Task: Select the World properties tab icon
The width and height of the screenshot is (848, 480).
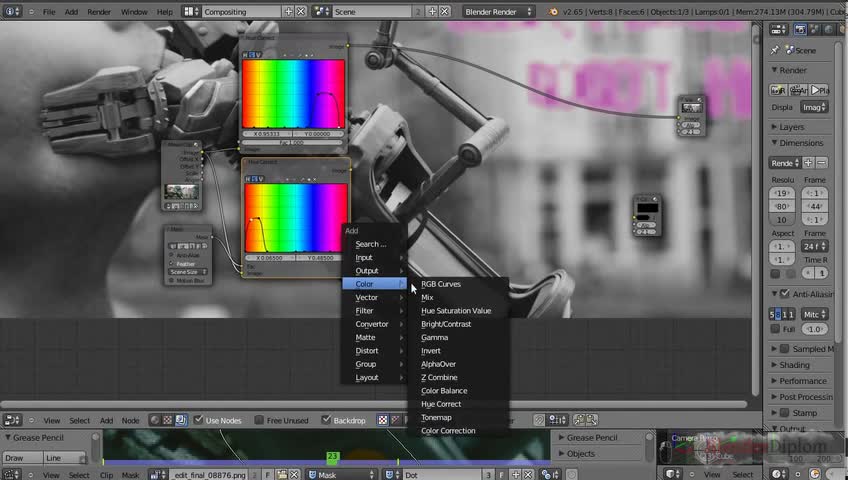Action: 829,29
